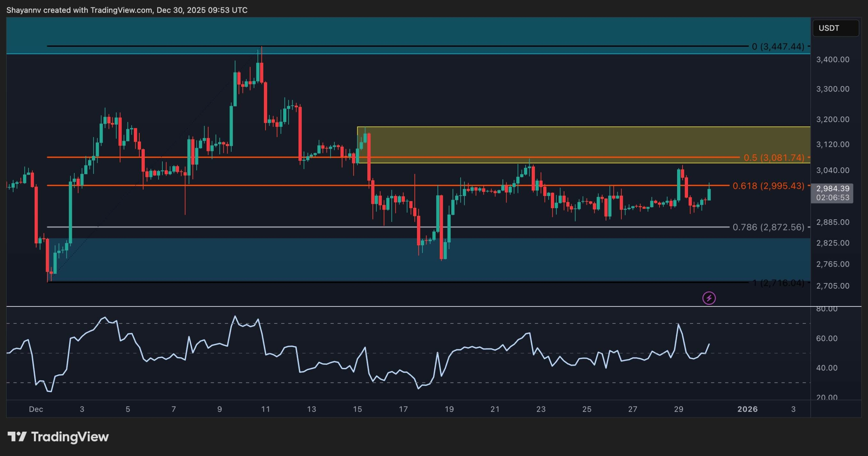Click the current price tag 2,984.39
This screenshot has width=868, height=456.
(x=832, y=189)
